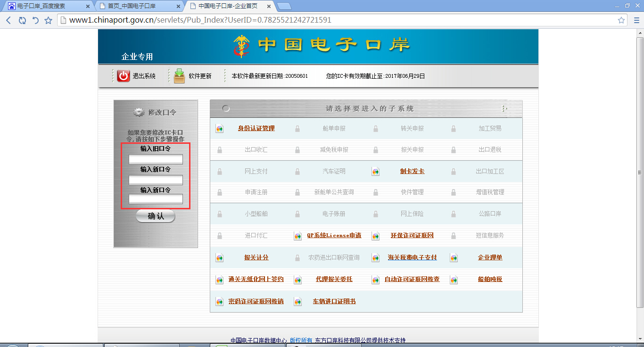Open the browser menu icon at far right
This screenshot has height=347, width=644.
coord(636,20)
